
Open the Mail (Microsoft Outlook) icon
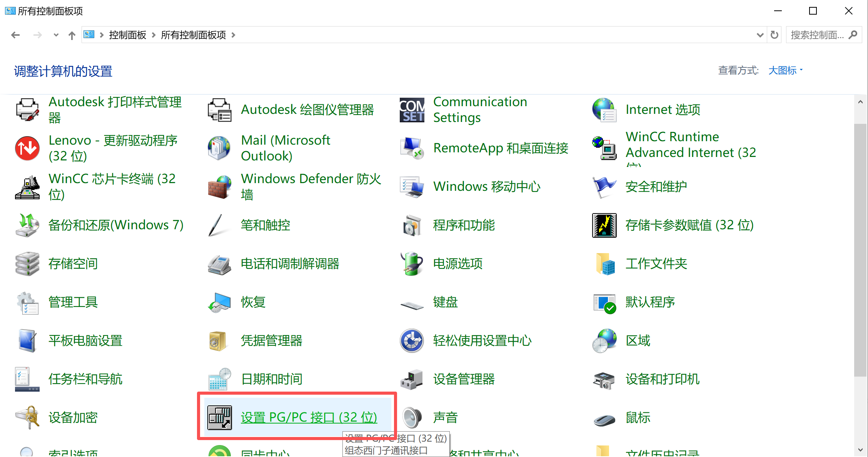[x=220, y=148]
